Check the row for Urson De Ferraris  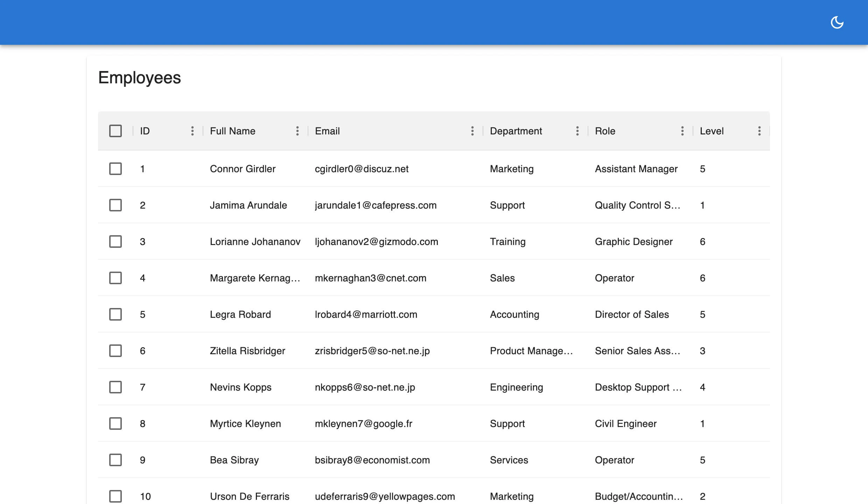coord(115,496)
